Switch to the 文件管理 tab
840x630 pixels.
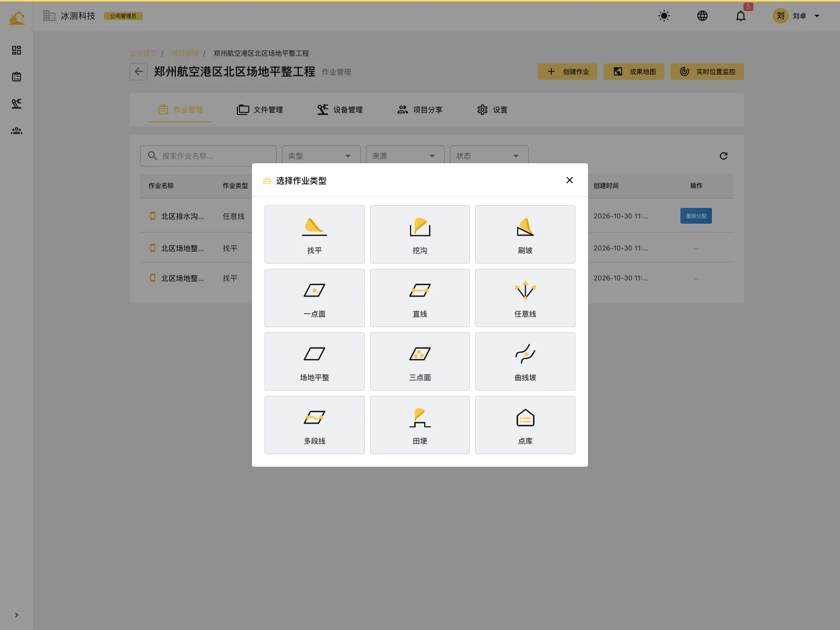tap(260, 110)
